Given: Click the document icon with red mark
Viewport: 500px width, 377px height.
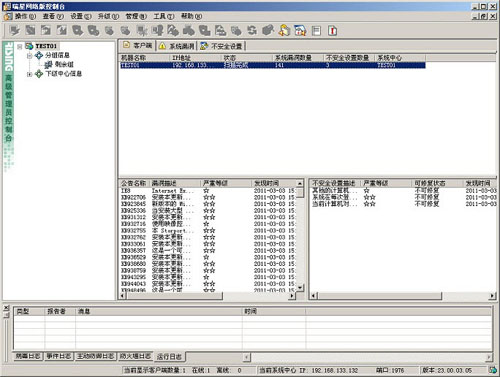Looking at the screenshot, I should tap(332, 31).
